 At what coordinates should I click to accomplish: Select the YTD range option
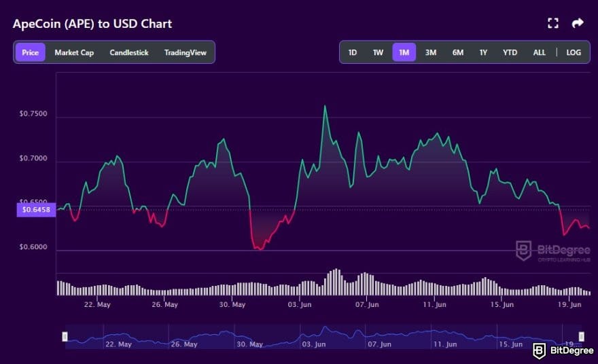click(510, 52)
